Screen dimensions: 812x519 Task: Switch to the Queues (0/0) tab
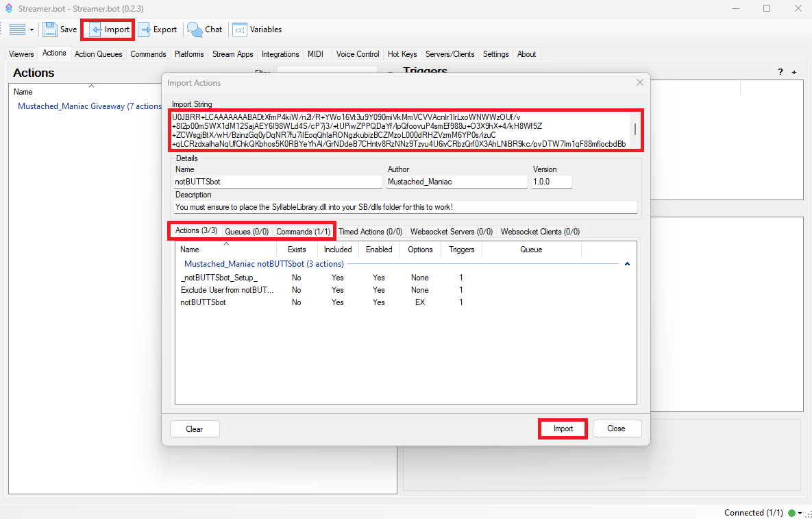point(247,232)
